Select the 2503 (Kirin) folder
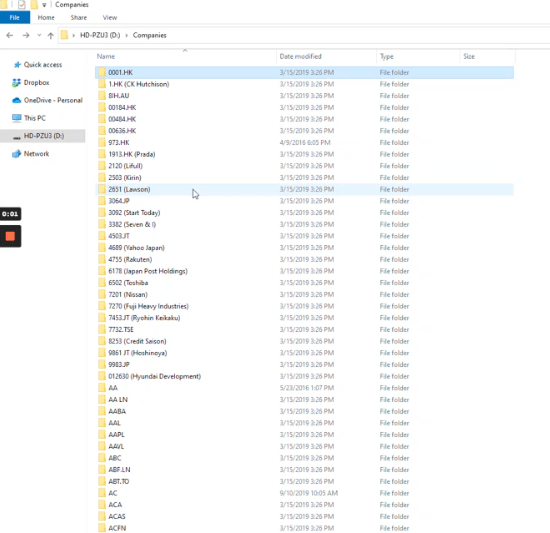 pyautogui.click(x=125, y=178)
